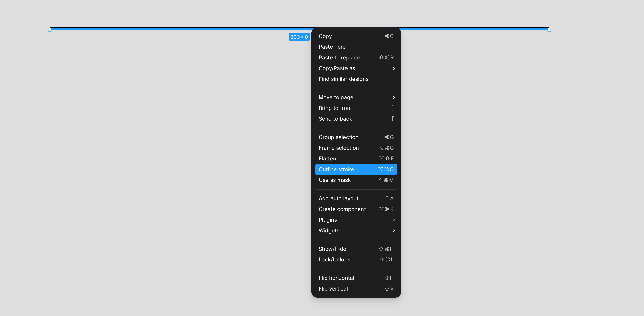Click the 203 × 0 dimension label

click(x=299, y=37)
